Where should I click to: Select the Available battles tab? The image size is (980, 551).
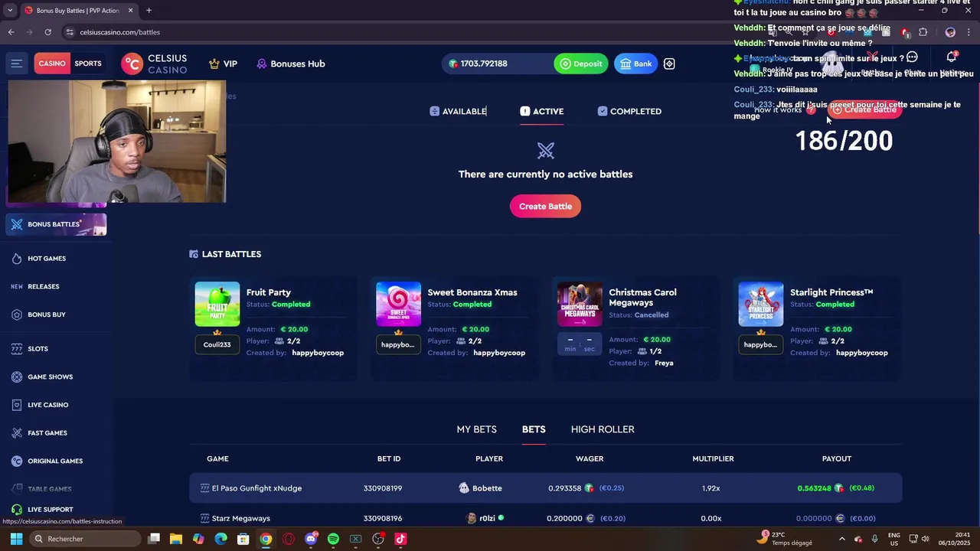pyautogui.click(x=458, y=111)
